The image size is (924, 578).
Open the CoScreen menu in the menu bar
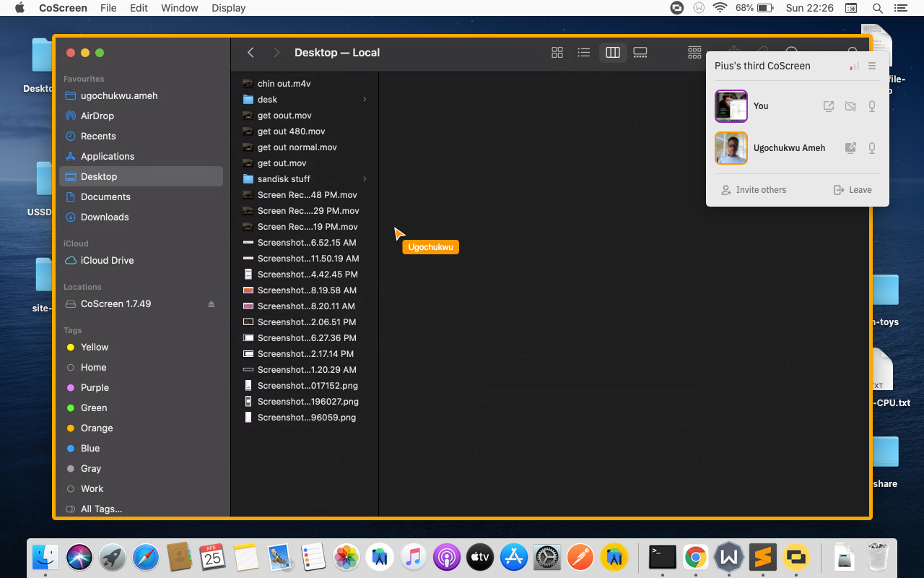pos(63,8)
